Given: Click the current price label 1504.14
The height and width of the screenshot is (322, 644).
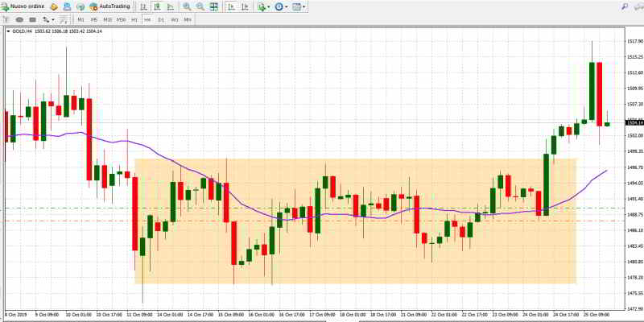Looking at the screenshot, I should (634, 122).
